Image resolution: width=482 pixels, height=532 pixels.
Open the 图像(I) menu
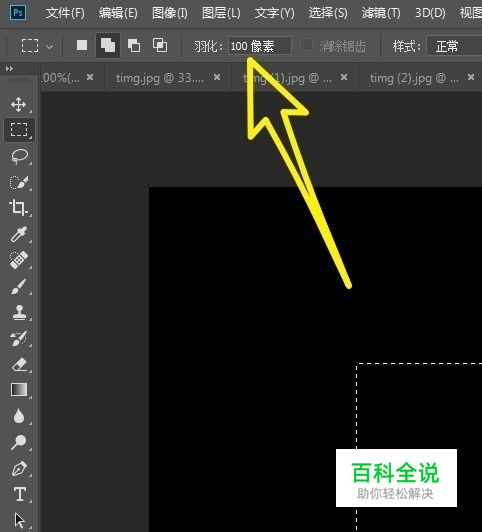pyautogui.click(x=170, y=13)
